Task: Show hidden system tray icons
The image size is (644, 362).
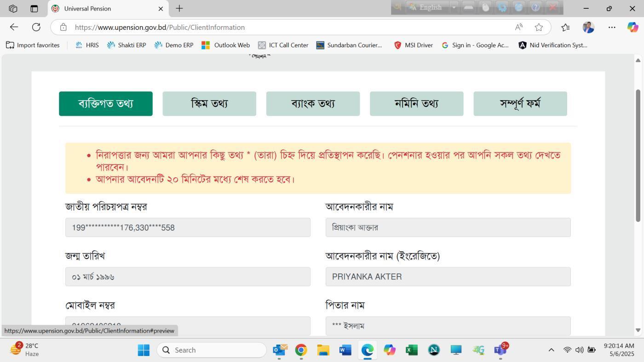Action: click(x=551, y=350)
